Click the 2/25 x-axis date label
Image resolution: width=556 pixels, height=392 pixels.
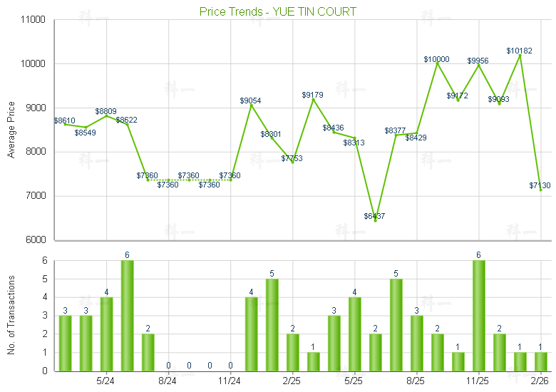click(292, 381)
